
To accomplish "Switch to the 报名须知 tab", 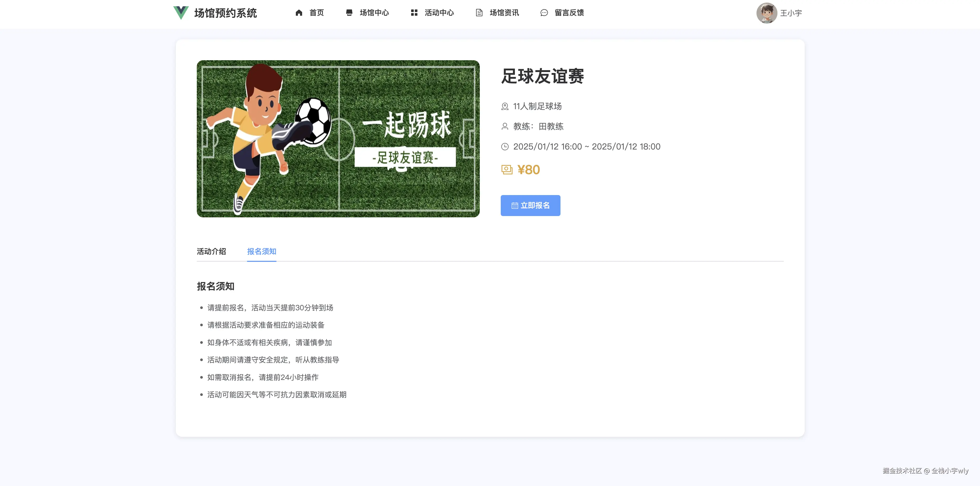I will coord(261,251).
